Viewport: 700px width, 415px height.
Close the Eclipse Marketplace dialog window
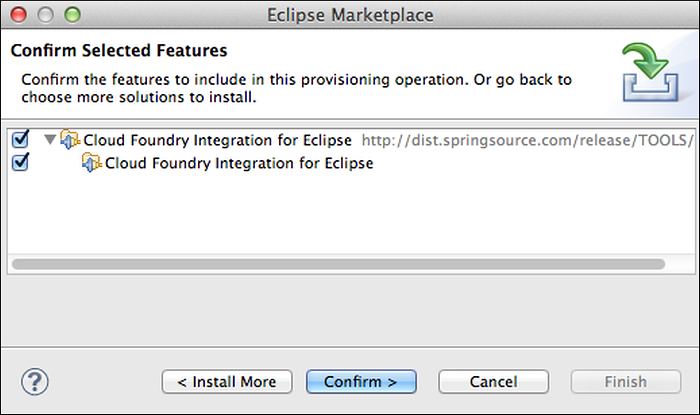click(22, 15)
